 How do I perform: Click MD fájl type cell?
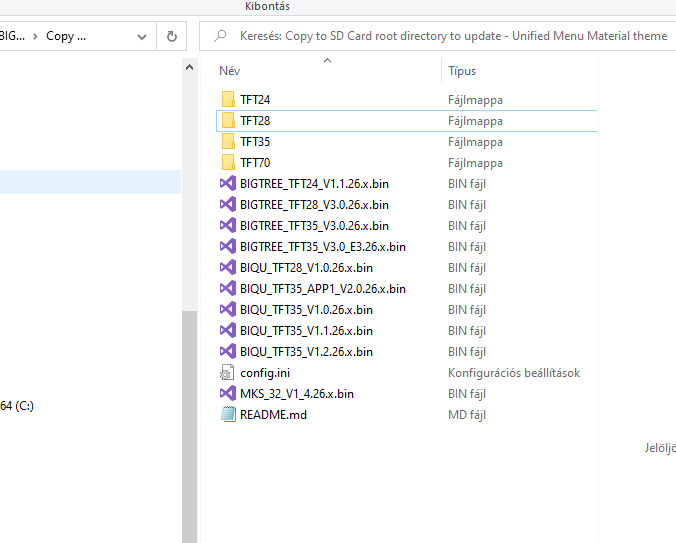(467, 415)
